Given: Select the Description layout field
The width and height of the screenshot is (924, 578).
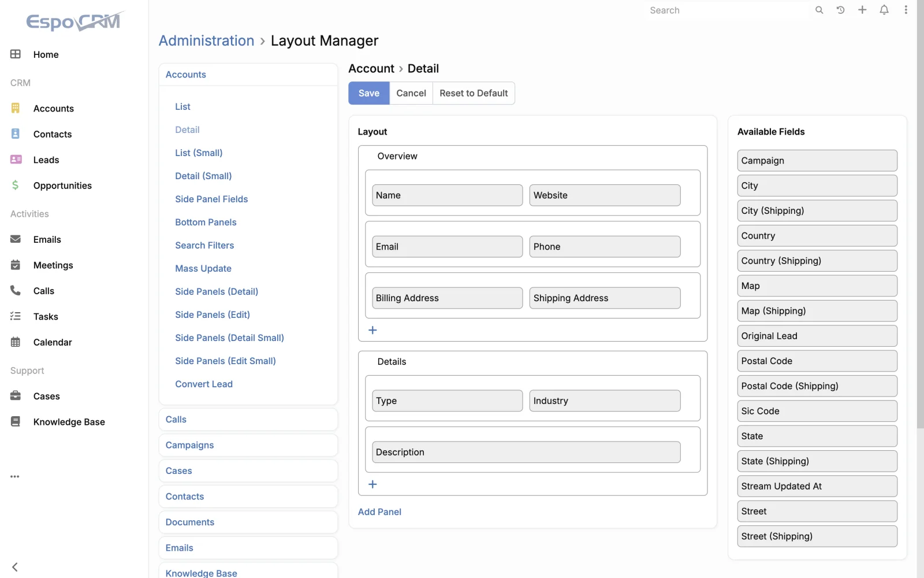Looking at the screenshot, I should [x=526, y=452].
